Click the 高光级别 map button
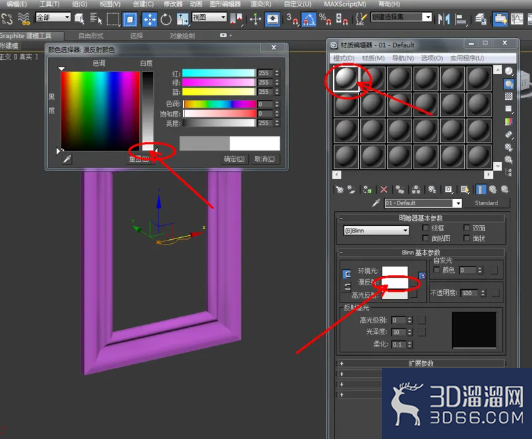Viewport: 532px width, 439px height. 422,320
